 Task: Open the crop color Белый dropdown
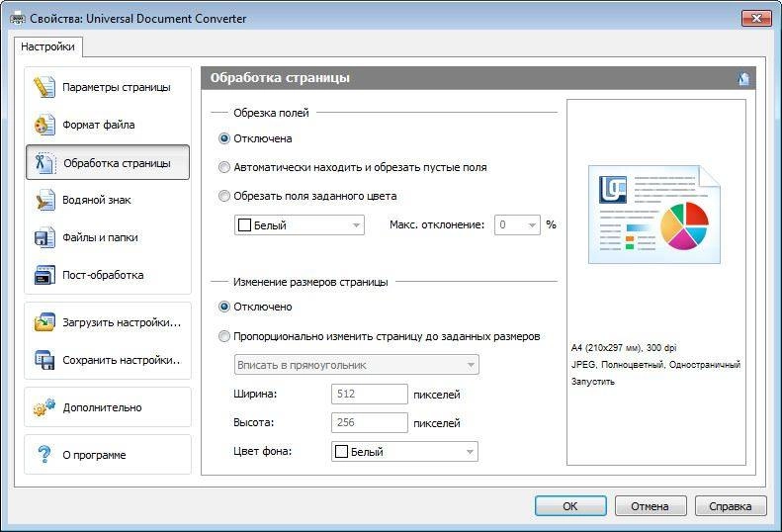coord(300,225)
